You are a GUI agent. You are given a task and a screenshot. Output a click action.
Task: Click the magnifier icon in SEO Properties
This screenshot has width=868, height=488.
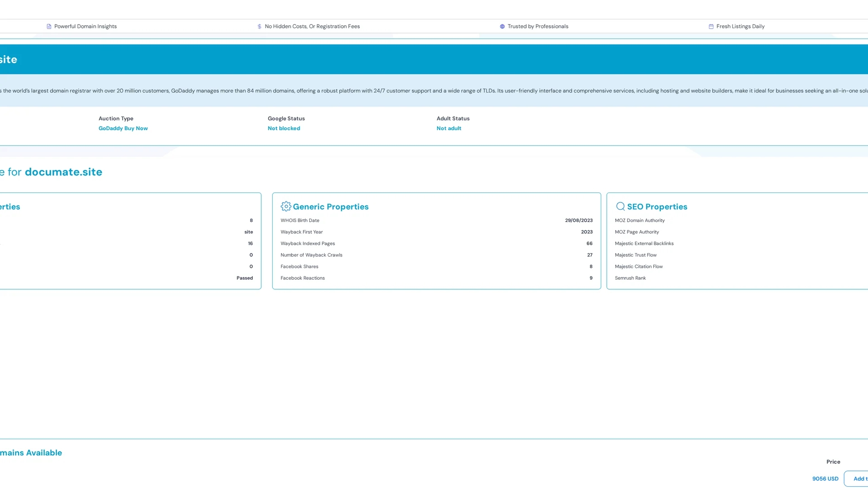pos(620,206)
